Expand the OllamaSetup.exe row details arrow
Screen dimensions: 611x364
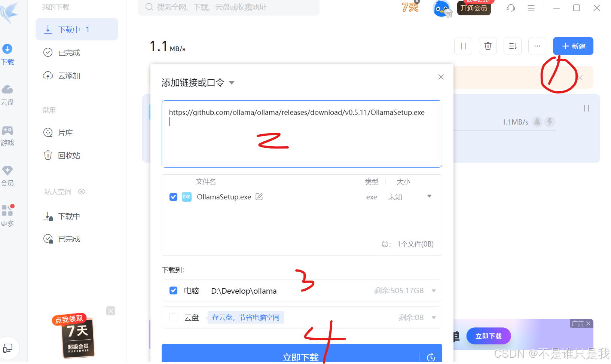click(430, 196)
